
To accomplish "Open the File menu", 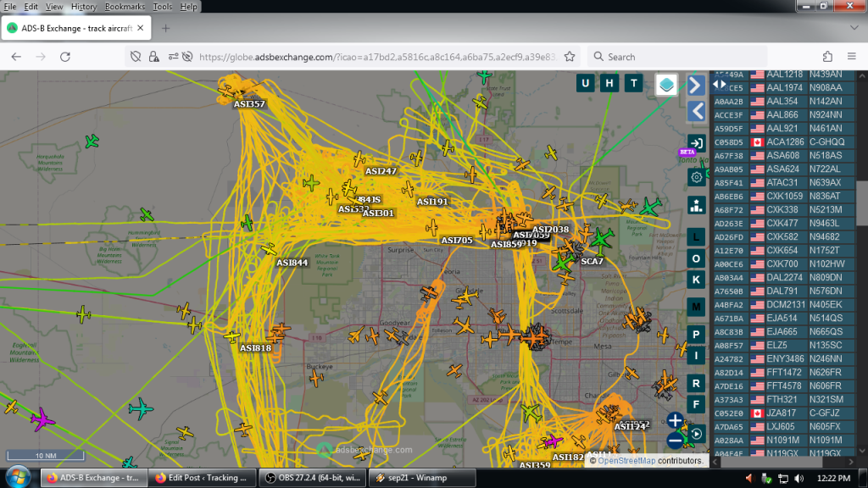I will pyautogui.click(x=10, y=7).
